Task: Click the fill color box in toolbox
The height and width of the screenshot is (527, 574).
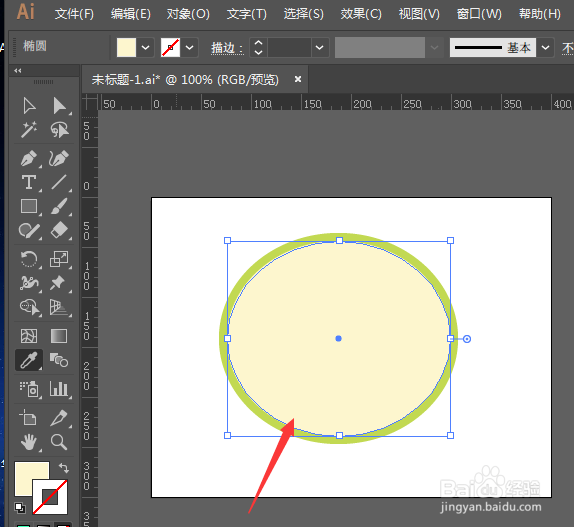Action: pyautogui.click(x=31, y=479)
